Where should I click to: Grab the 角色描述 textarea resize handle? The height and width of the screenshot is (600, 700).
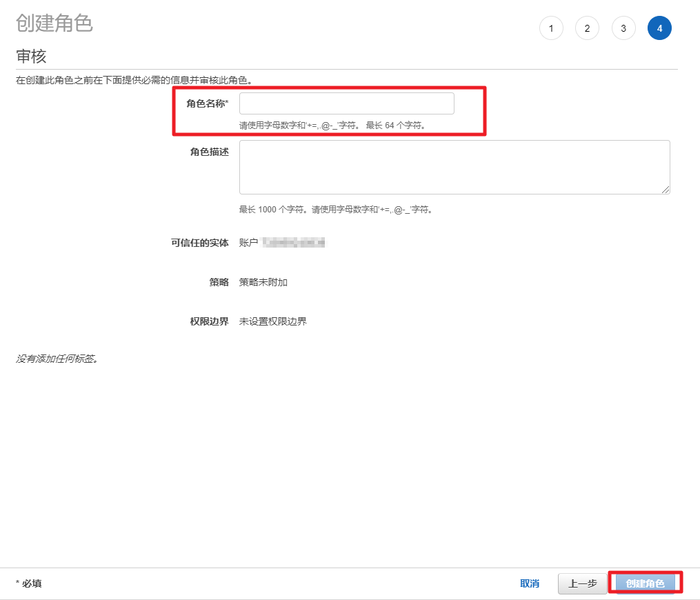coord(666,190)
